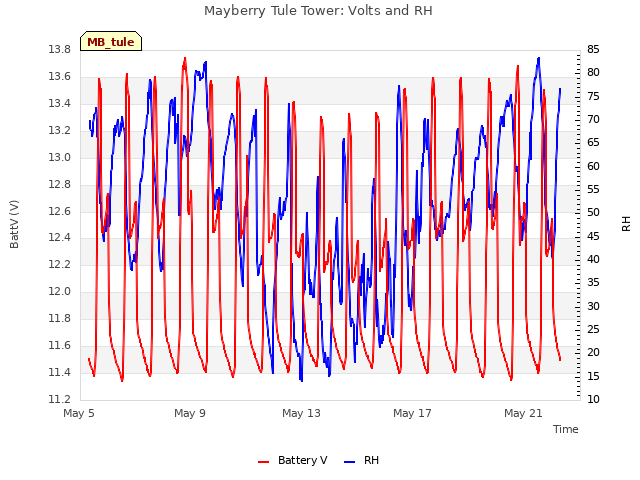Click the 30 right axis value
Viewport: 640px width, 480px height.
pyautogui.click(x=593, y=306)
